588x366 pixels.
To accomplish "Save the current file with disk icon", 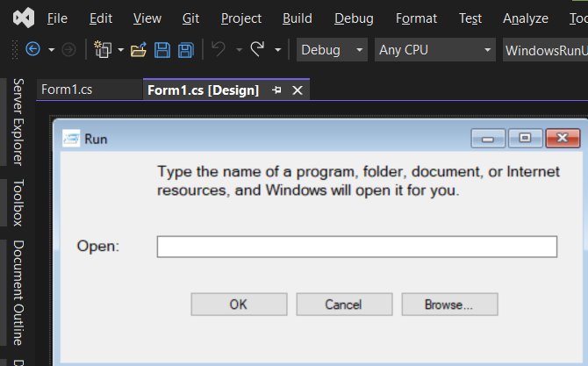I will [162, 49].
